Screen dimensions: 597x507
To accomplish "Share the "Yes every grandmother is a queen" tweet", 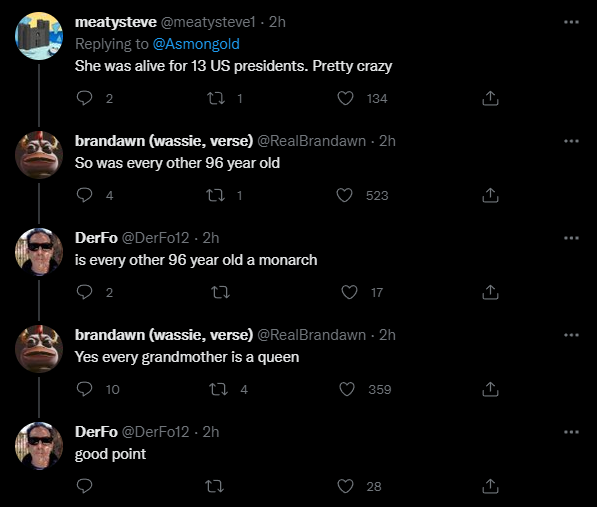I will [490, 389].
